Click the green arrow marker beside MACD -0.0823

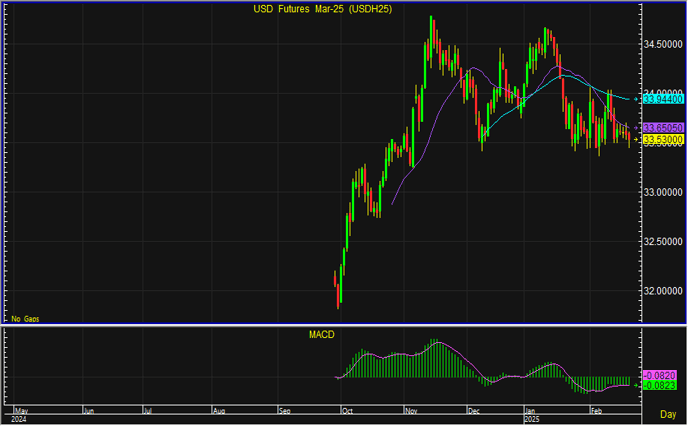[638, 384]
